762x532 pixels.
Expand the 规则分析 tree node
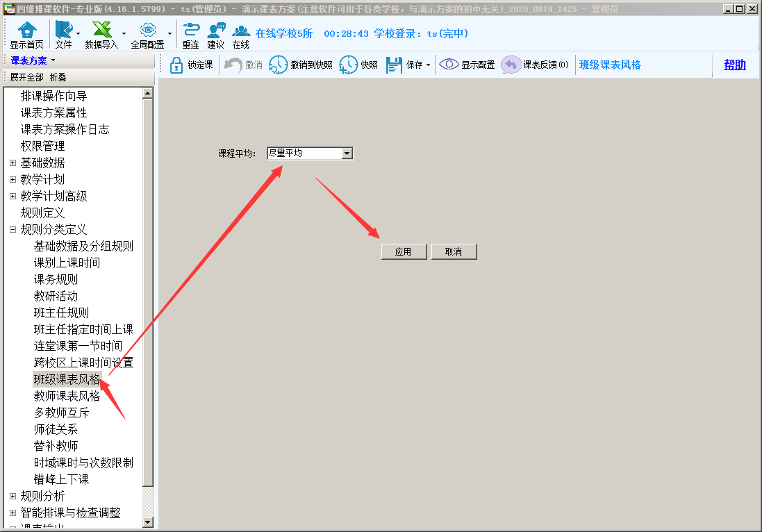[13, 496]
